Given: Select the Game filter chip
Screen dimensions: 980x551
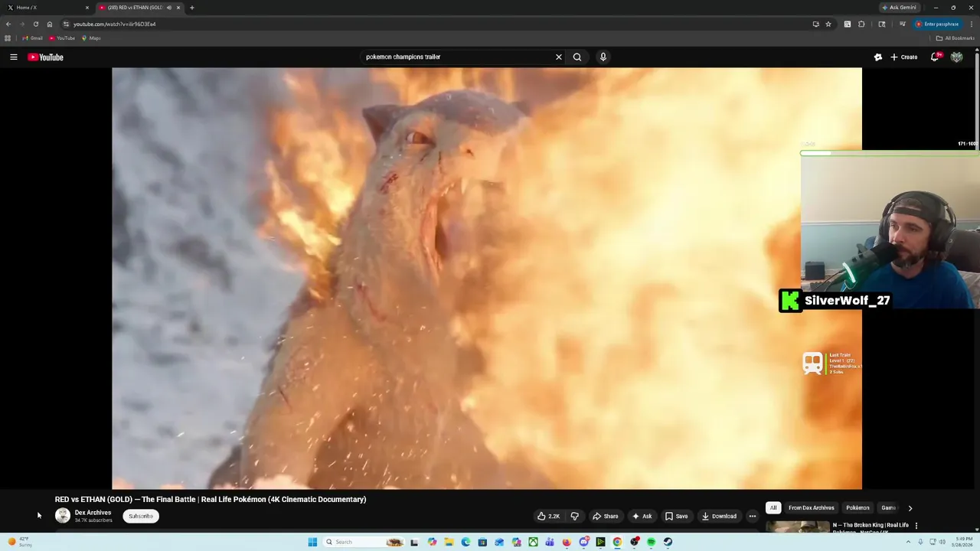Looking at the screenshot, I should (888, 507).
